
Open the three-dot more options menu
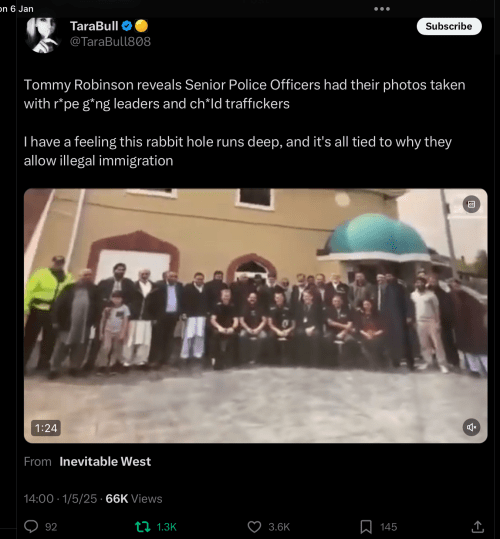click(x=382, y=9)
